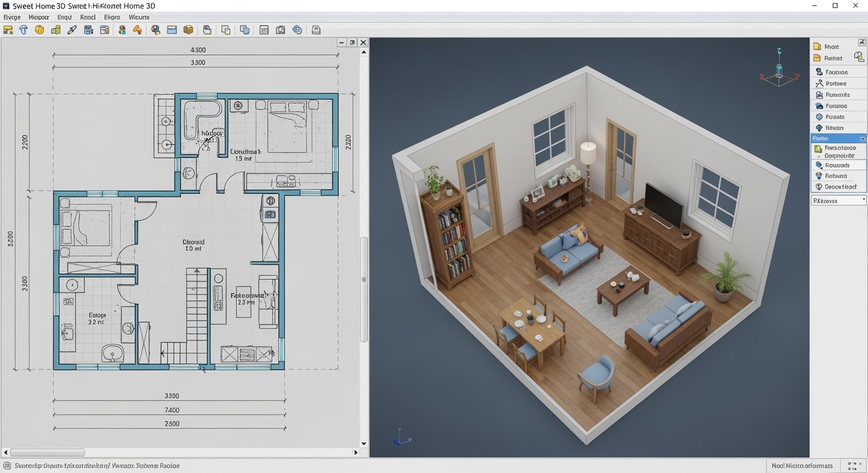This screenshot has width=868, height=473.
Task: Select the television in the 3D view
Action: (x=664, y=205)
